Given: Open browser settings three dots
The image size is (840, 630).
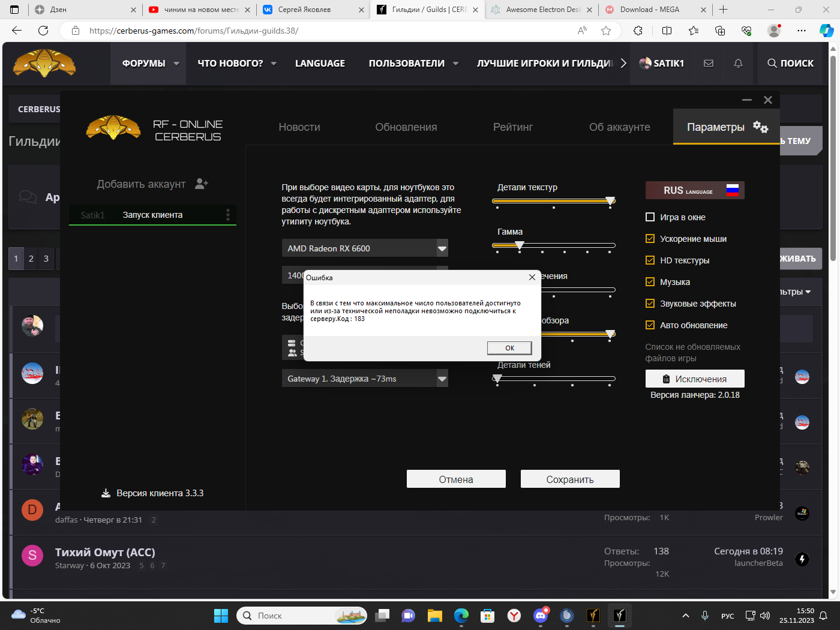Looking at the screenshot, I should [802, 31].
